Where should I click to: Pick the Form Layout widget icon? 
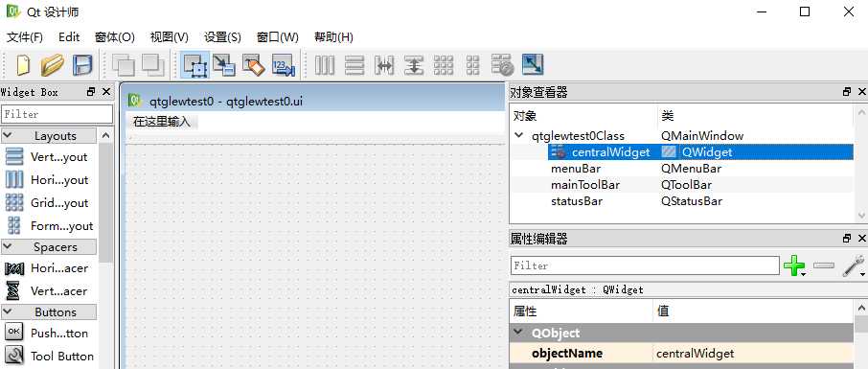pos(14,226)
